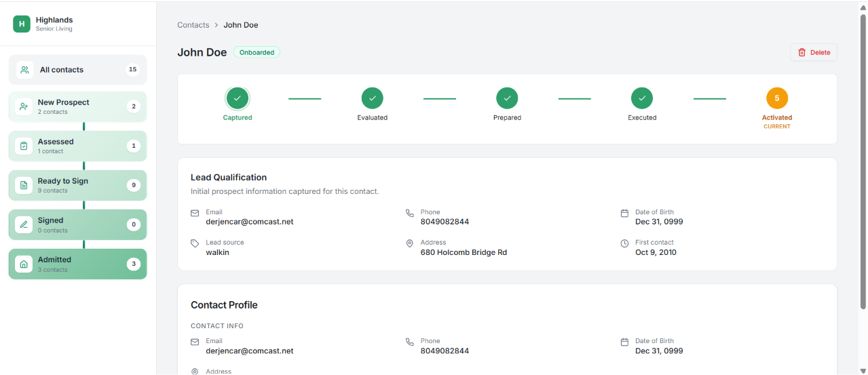Click the Contact Profile email derjencar@comcast.net

pyautogui.click(x=250, y=351)
